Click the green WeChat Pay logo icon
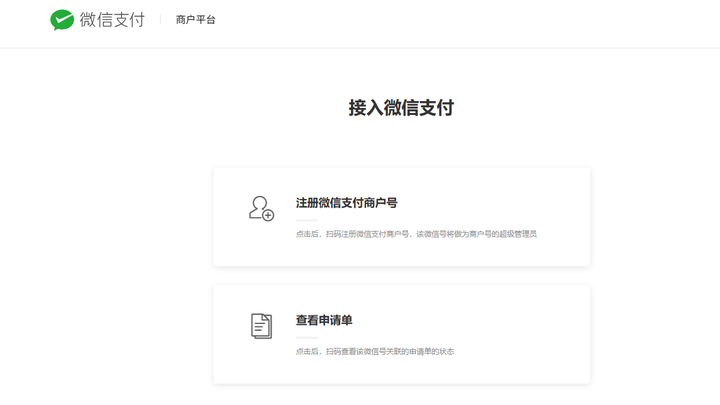Screen dimensions: 720x405 [x=62, y=20]
